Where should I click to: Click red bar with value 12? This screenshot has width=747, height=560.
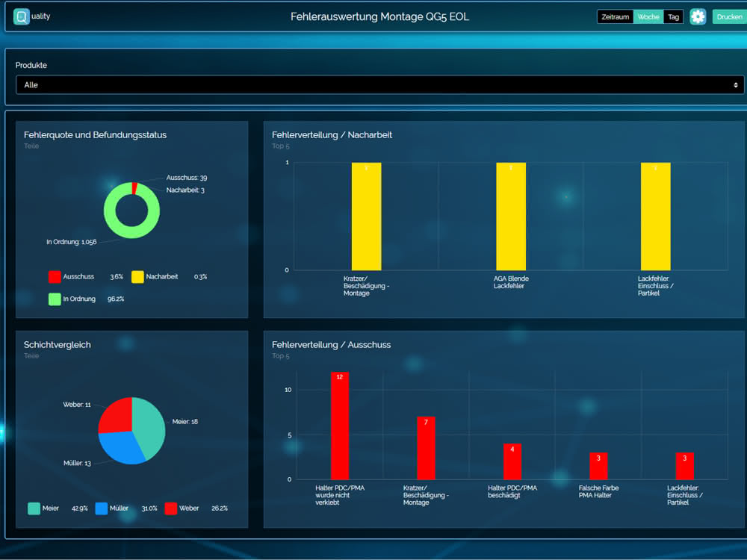340,426
